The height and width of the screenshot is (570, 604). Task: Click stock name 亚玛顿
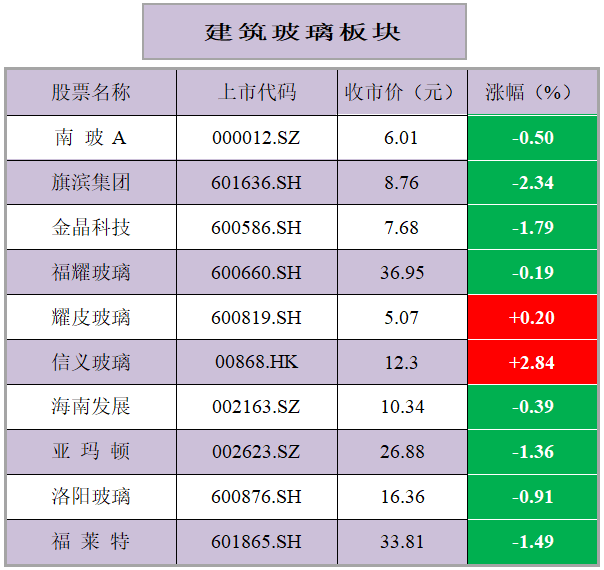[x=91, y=451]
